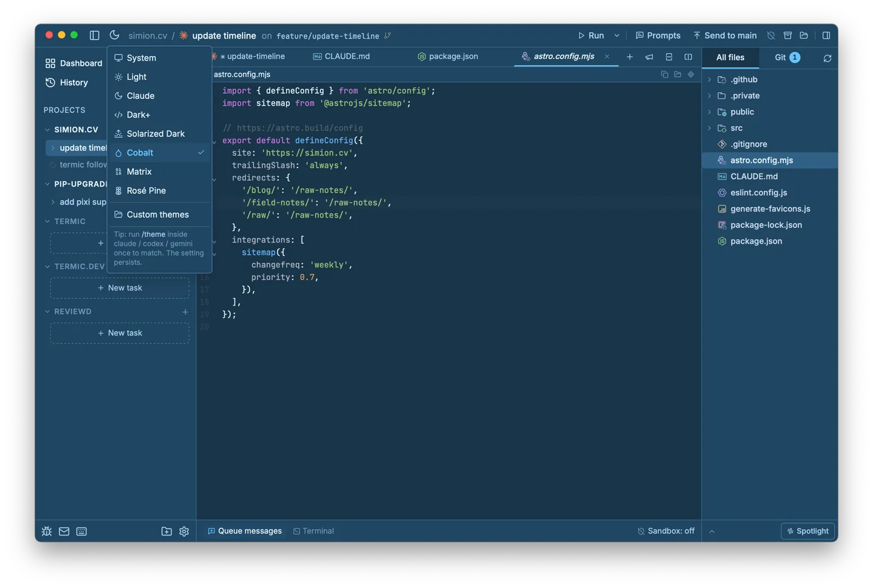
Task: Switch to the Git tab
Action: (787, 57)
